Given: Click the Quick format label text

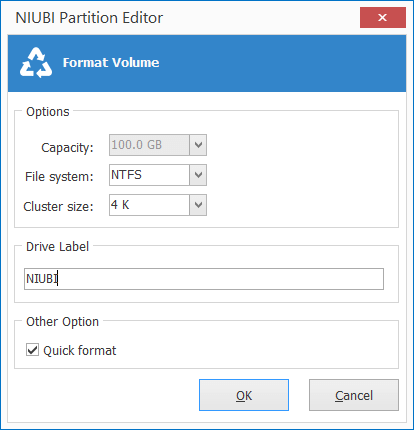Looking at the screenshot, I should tap(80, 351).
